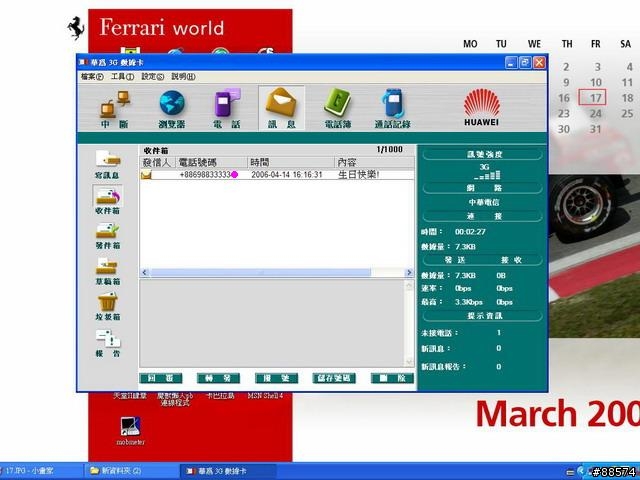Open the 說明 menu
The height and width of the screenshot is (480, 640).
(183, 77)
